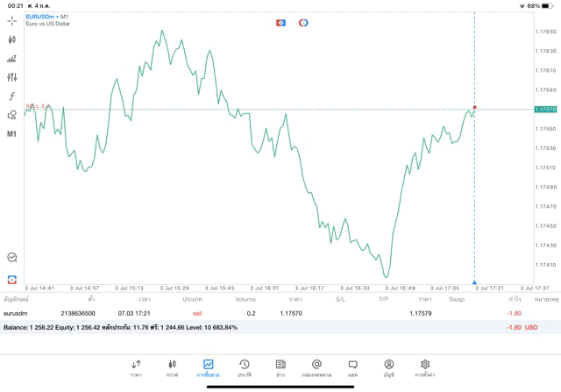The image size is (561, 392).
Task: Sort positions by the Volume column header
Action: pos(245,299)
